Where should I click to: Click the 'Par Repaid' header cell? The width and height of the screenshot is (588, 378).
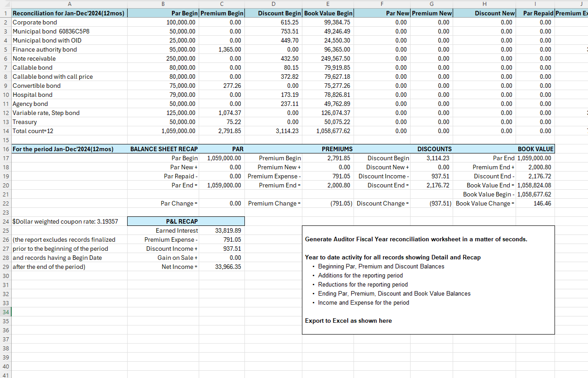535,13
